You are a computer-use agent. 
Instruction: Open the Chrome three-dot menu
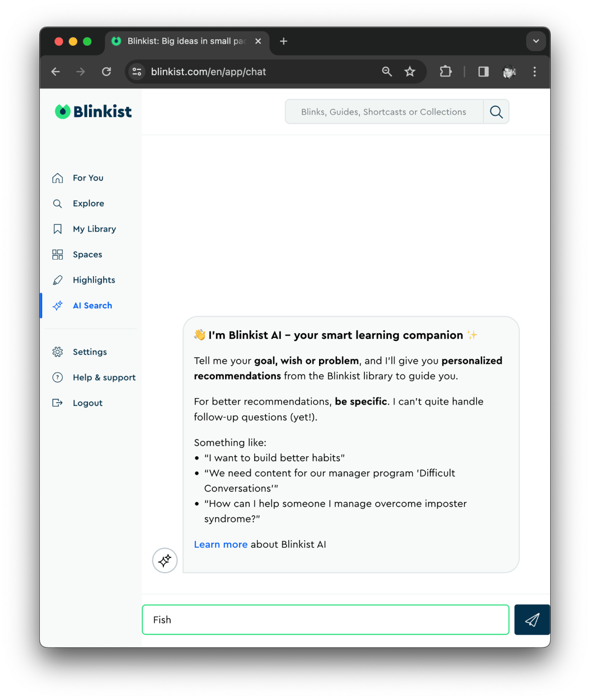click(x=534, y=72)
